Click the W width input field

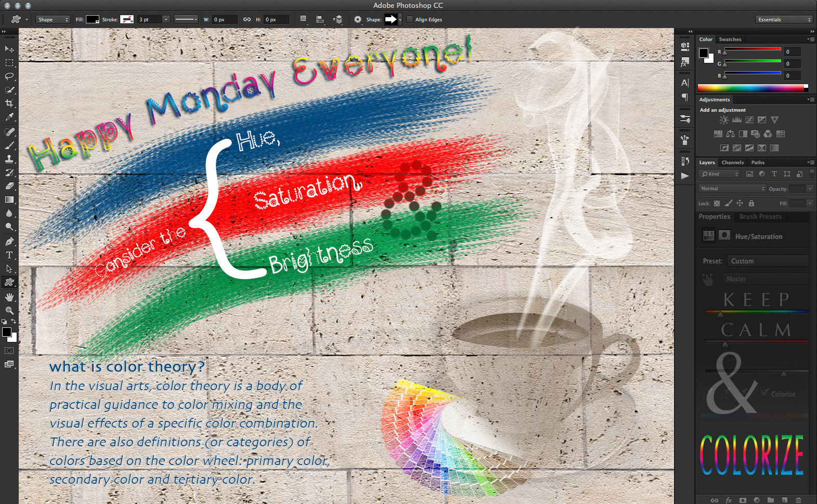point(225,20)
